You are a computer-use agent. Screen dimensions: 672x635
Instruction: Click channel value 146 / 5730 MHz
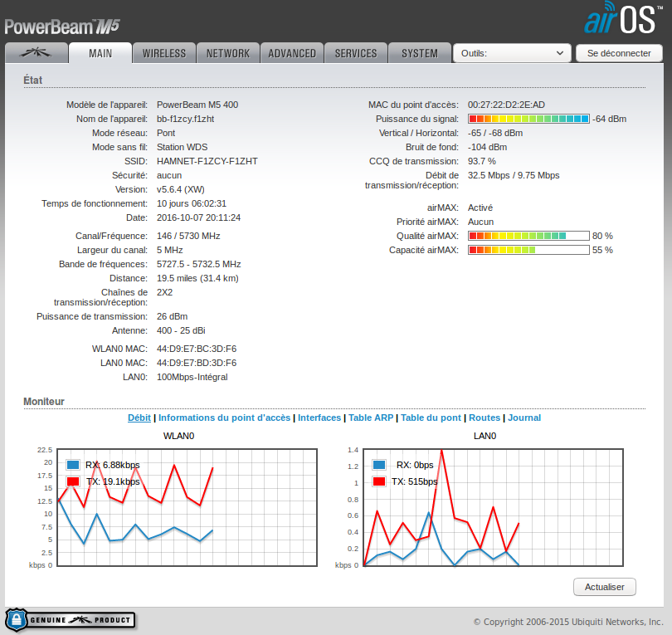[x=188, y=236]
